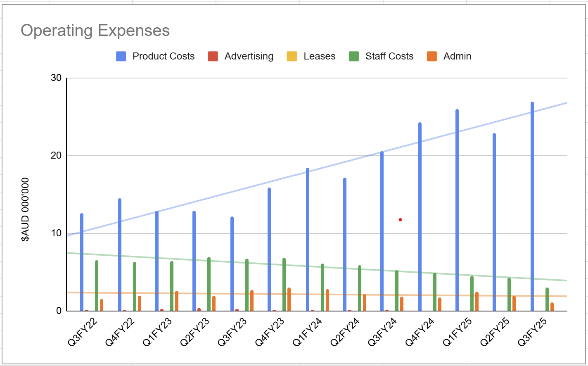Click the blue Product Costs legend swatch
This screenshot has height=366, width=588.
(x=121, y=56)
